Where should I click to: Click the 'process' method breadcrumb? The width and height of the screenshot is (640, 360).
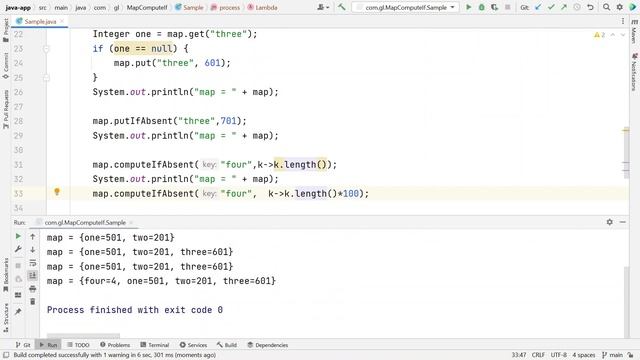point(226,7)
